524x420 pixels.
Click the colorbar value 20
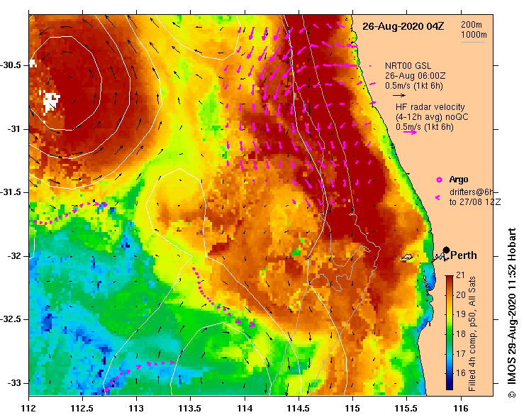point(461,295)
